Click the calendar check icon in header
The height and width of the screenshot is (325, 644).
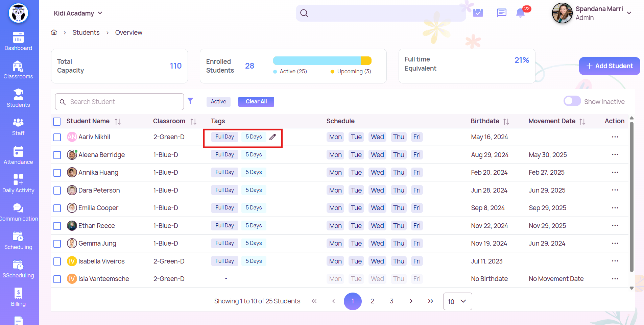click(x=478, y=13)
